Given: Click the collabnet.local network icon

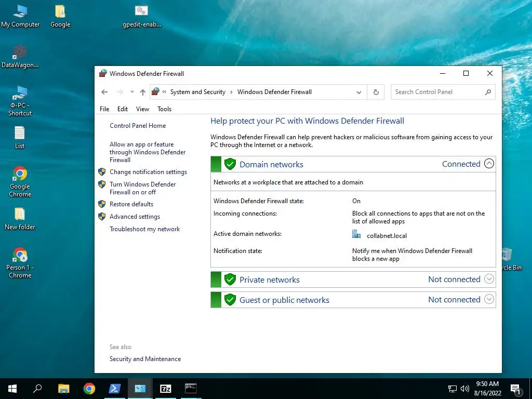Looking at the screenshot, I should pyautogui.click(x=356, y=234).
